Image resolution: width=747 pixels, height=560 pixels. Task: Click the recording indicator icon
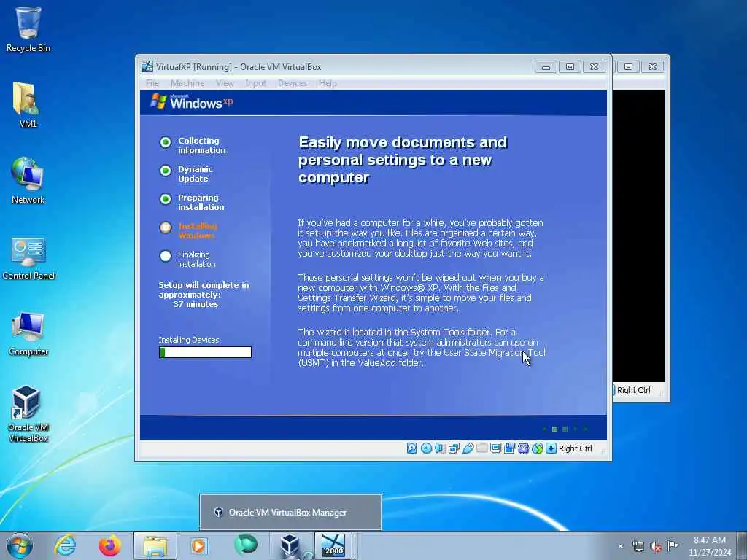pos(509,448)
